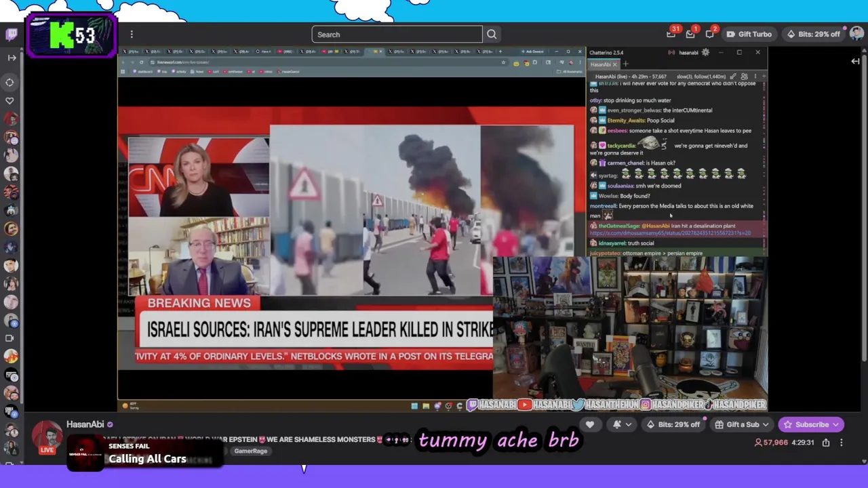
Task: Open the whispers chat icon showing badge 2
Action: [709, 34]
